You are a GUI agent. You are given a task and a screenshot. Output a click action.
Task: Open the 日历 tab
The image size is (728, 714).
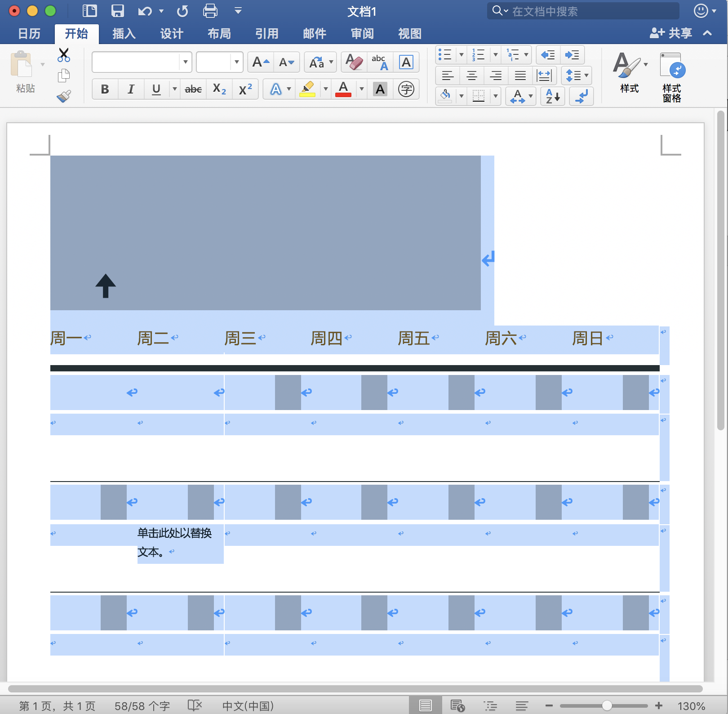[29, 34]
